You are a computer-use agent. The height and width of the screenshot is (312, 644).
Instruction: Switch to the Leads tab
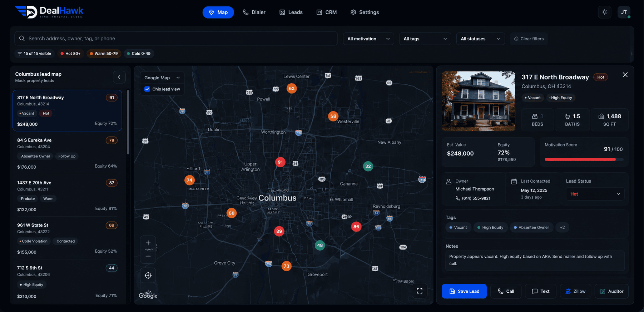point(291,12)
